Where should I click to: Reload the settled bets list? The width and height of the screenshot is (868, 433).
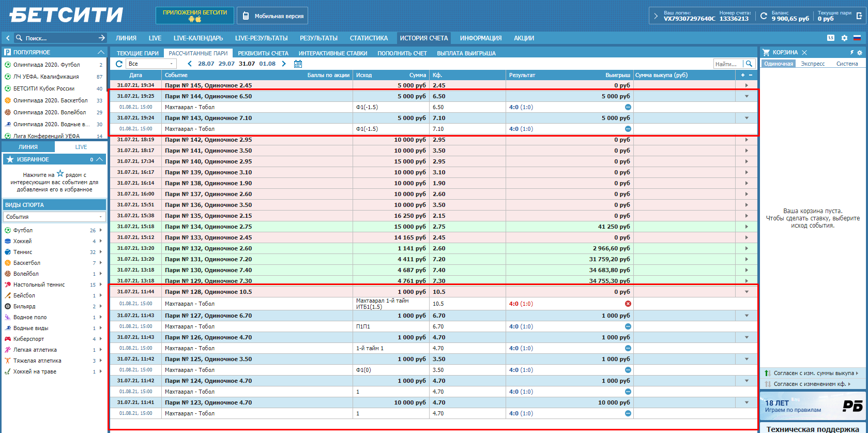pyautogui.click(x=119, y=64)
